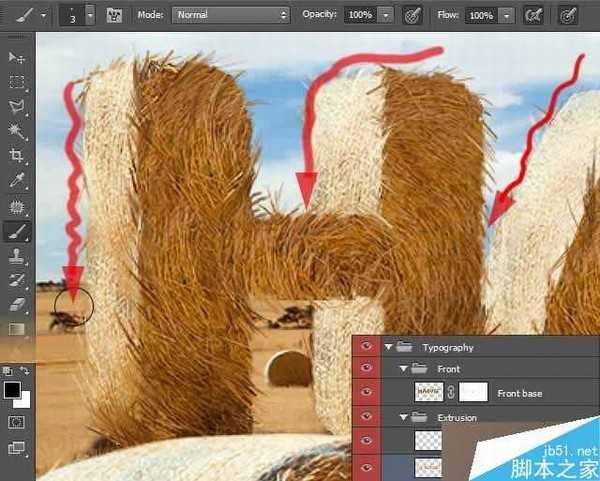Select the Clone Stamp tool
600x481 pixels.
17,254
